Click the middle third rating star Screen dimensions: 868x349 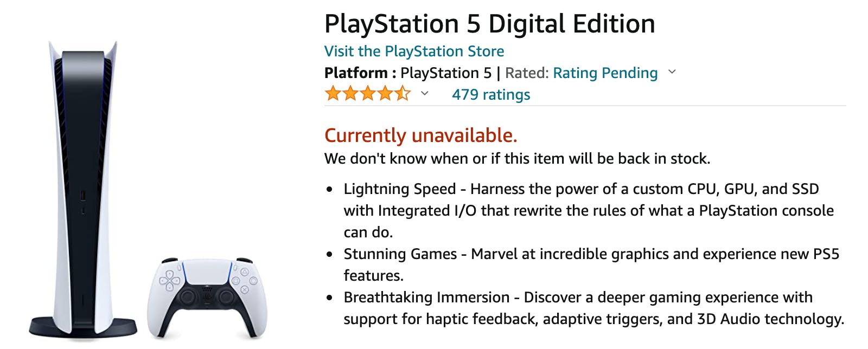[368, 94]
